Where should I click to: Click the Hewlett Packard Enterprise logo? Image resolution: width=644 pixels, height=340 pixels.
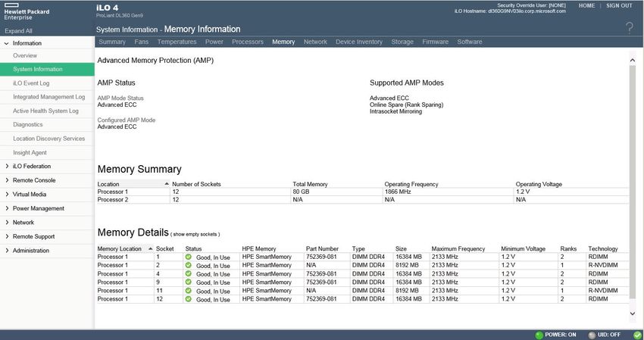(x=27, y=11)
